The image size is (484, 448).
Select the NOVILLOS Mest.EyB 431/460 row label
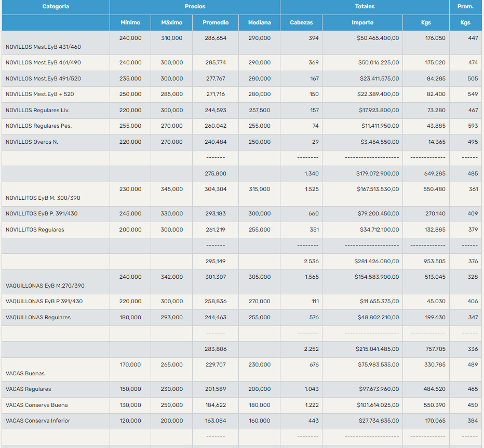pyautogui.click(x=43, y=47)
